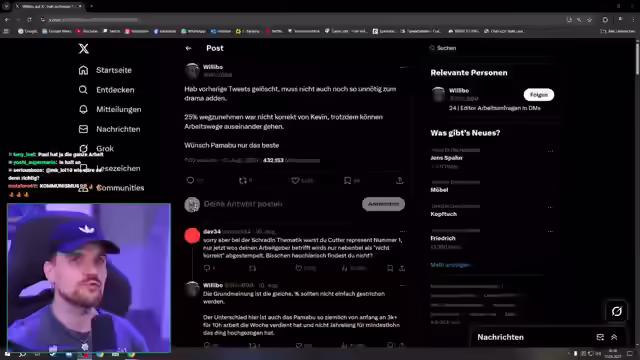The width and height of the screenshot is (640, 360).
Task: Open trending topic Friedrich
Action: click(442, 238)
